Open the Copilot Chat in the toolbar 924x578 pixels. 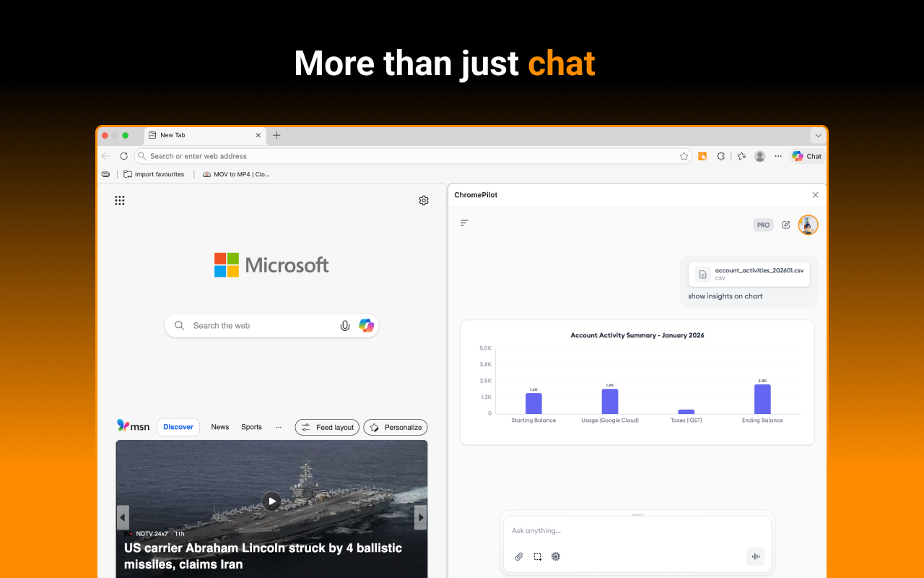click(806, 156)
